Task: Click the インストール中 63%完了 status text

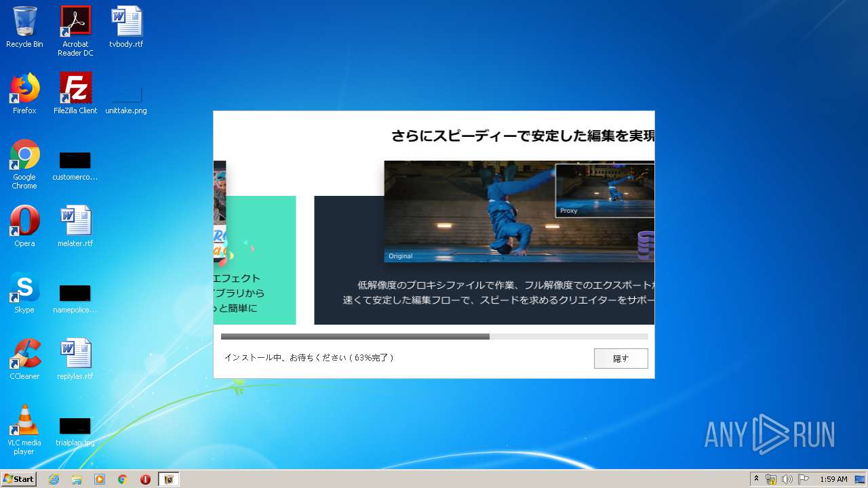Action: coord(309,357)
